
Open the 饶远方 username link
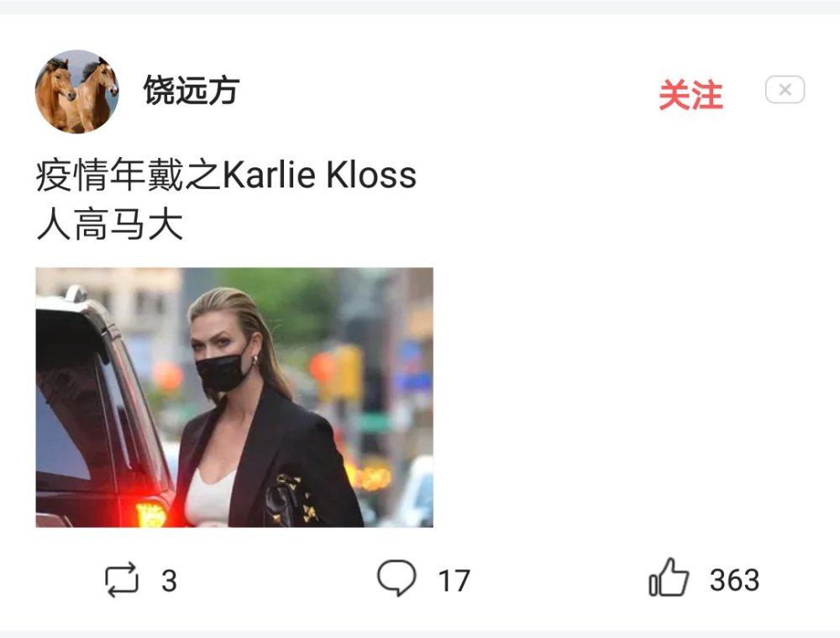coord(191,90)
